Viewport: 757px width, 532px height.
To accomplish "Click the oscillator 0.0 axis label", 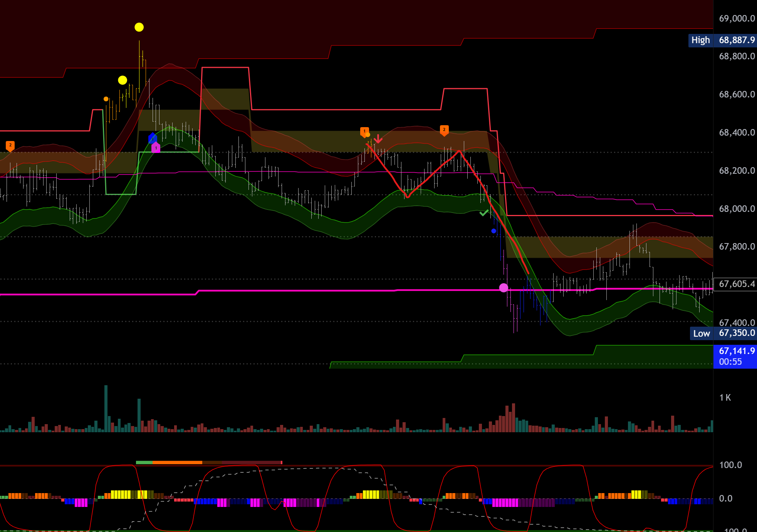I will (725, 498).
